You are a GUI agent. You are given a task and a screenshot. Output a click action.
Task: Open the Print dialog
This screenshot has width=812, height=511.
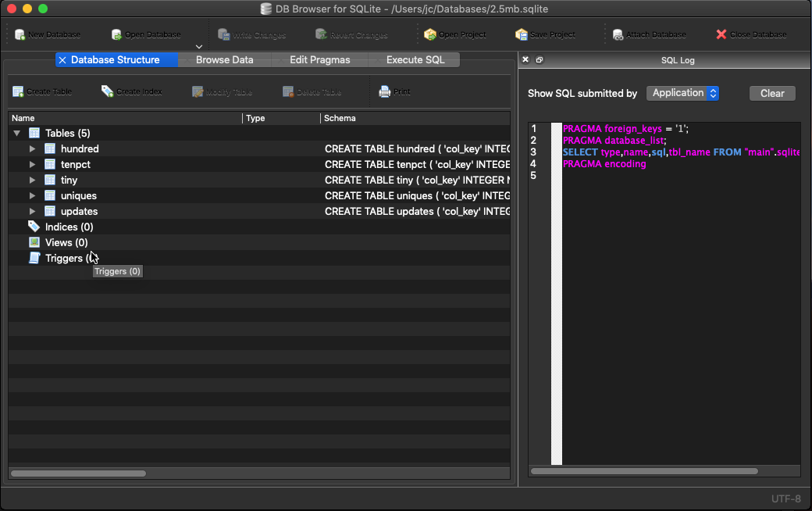click(x=394, y=91)
